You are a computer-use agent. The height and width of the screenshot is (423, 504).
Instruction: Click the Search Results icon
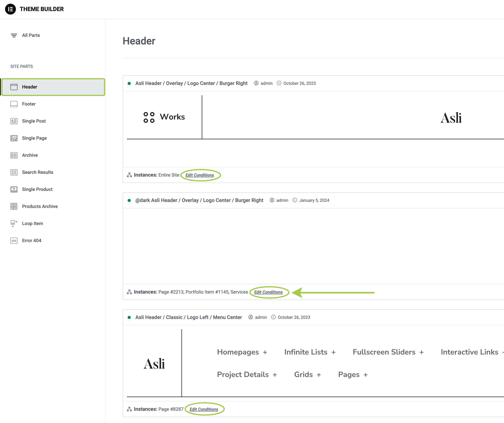coord(14,172)
